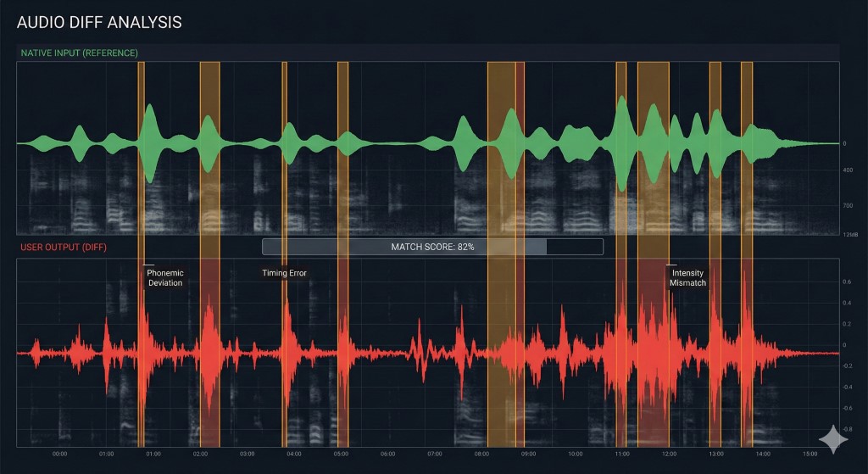
Task: Jump to the 08:00 time label
Action: tap(481, 454)
